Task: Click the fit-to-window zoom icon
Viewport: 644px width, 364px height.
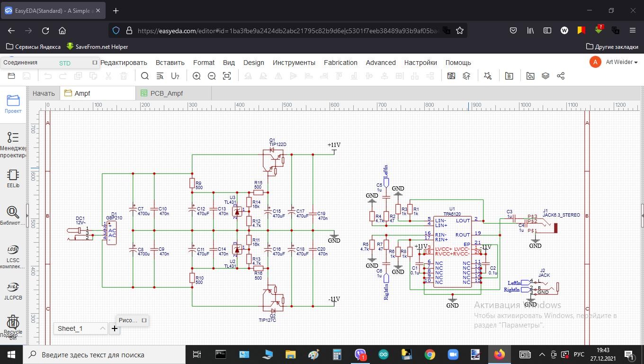Action: (227, 76)
